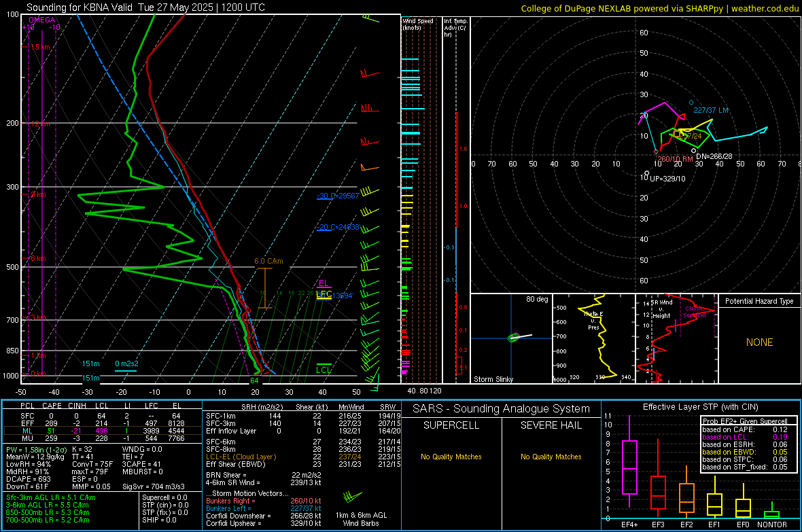
Task: Select the Eff Inflow Layer row
Action: tap(303, 431)
